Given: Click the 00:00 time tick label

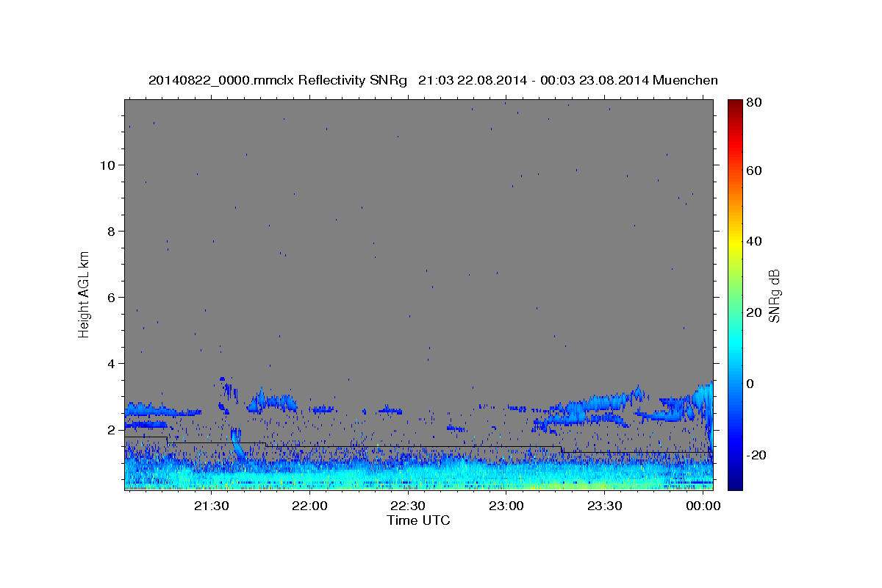Looking at the screenshot, I should click(703, 506).
